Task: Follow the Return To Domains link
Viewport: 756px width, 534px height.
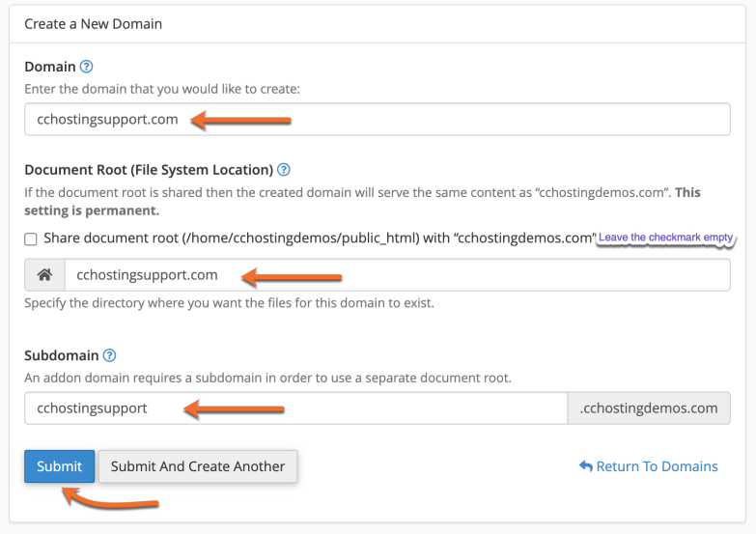Action: click(x=657, y=466)
